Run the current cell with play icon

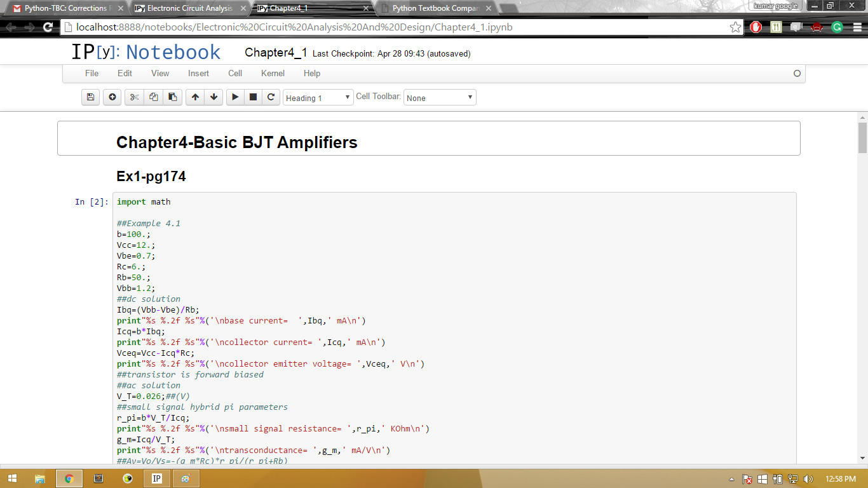pos(235,97)
